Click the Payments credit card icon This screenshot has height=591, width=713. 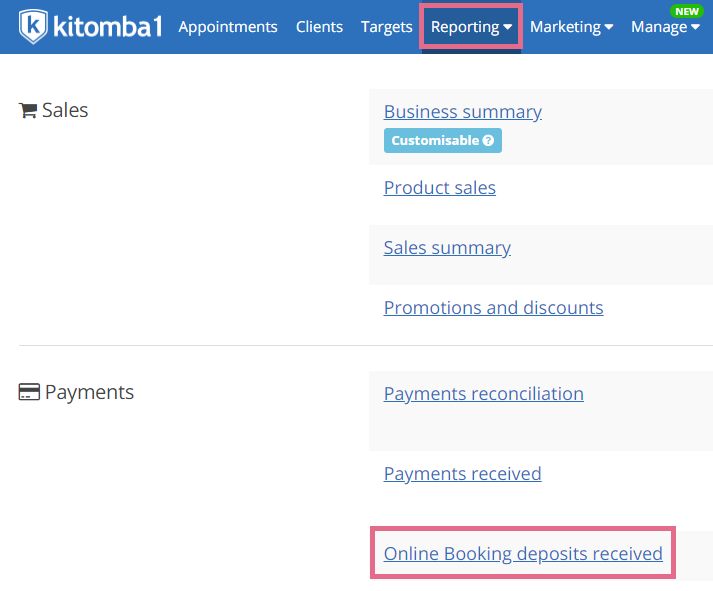[x=29, y=392]
